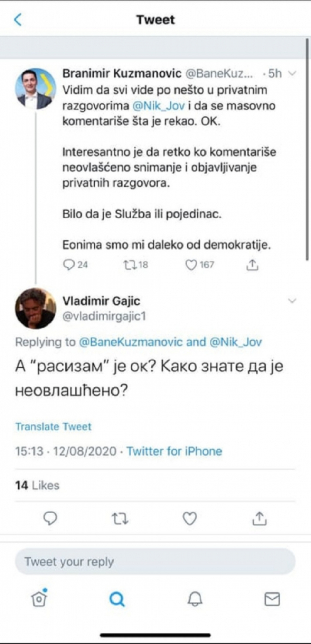
Task: Share Vladimir Gajic's reply
Action: coord(259,518)
